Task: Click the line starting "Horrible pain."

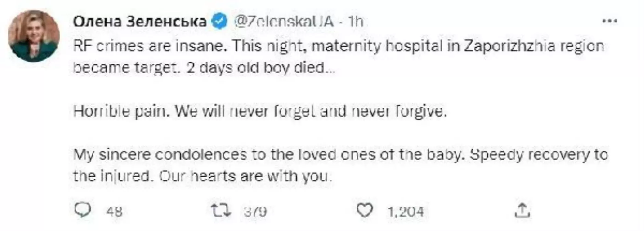Action: coord(260,111)
